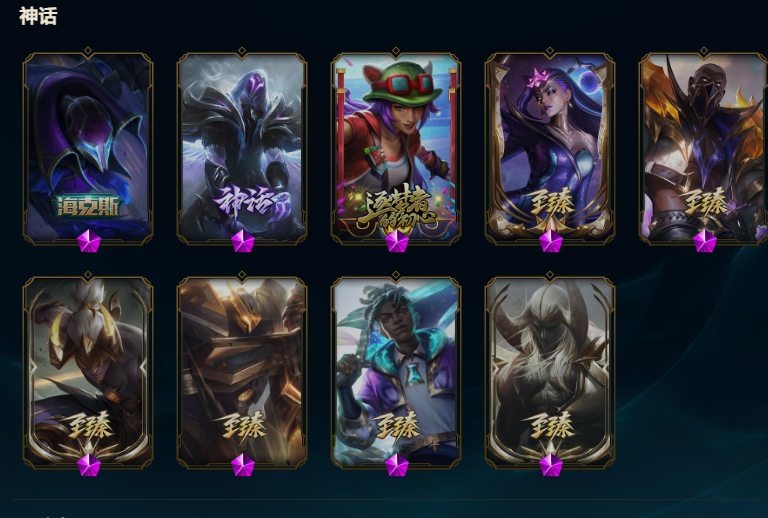The height and width of the screenshot is (518, 768).
Task: Click the gem on the white-haired golden-helmet warrior card
Action: tap(89, 465)
